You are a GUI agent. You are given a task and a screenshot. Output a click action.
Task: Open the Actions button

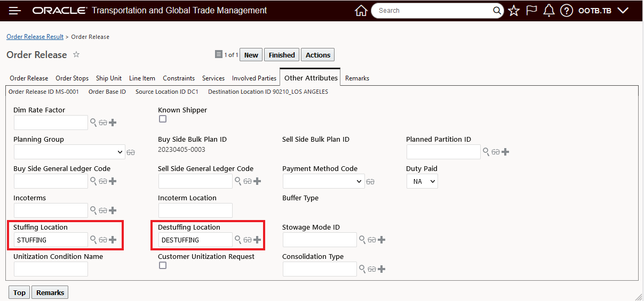pyautogui.click(x=318, y=55)
